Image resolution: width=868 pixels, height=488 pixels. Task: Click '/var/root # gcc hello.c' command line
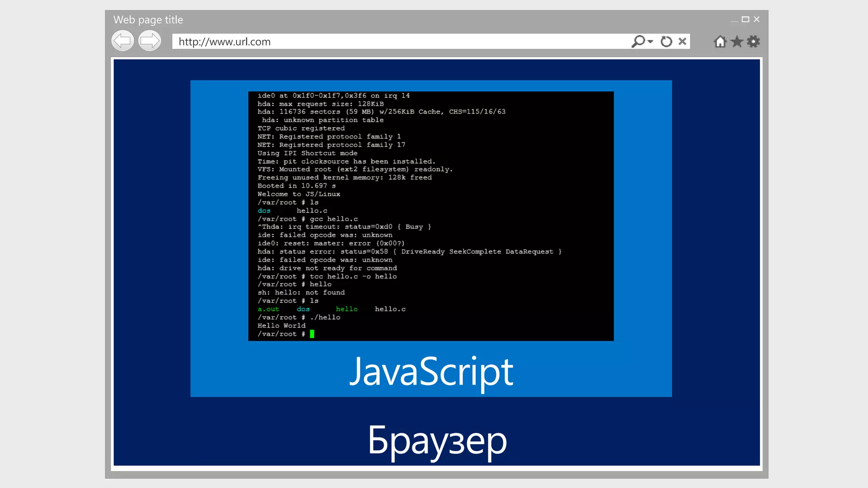coord(308,219)
